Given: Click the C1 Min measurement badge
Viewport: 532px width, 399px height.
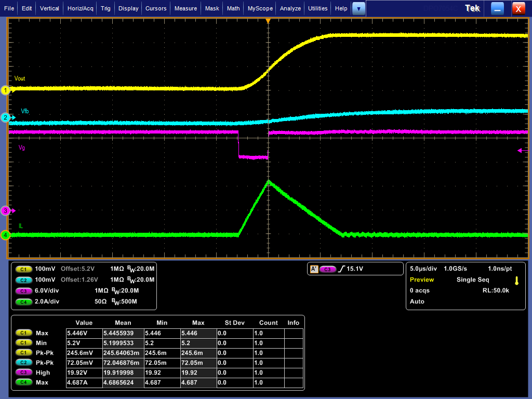Looking at the screenshot, I should point(23,343).
